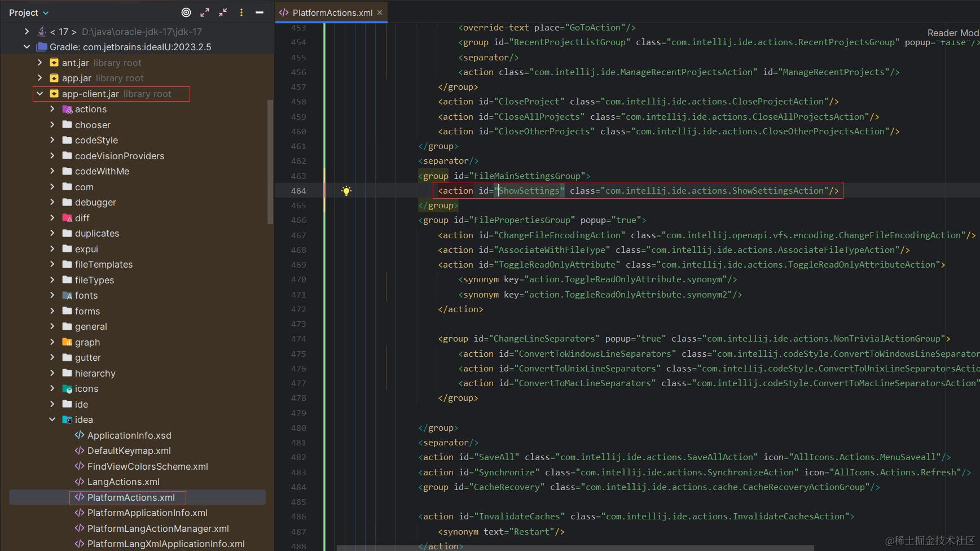This screenshot has height=551, width=980.
Task: Select the fileTypes folder
Action: [94, 280]
